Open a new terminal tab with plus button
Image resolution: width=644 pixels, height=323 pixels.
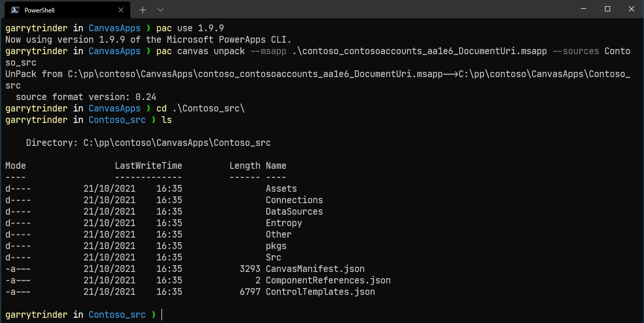142,9
